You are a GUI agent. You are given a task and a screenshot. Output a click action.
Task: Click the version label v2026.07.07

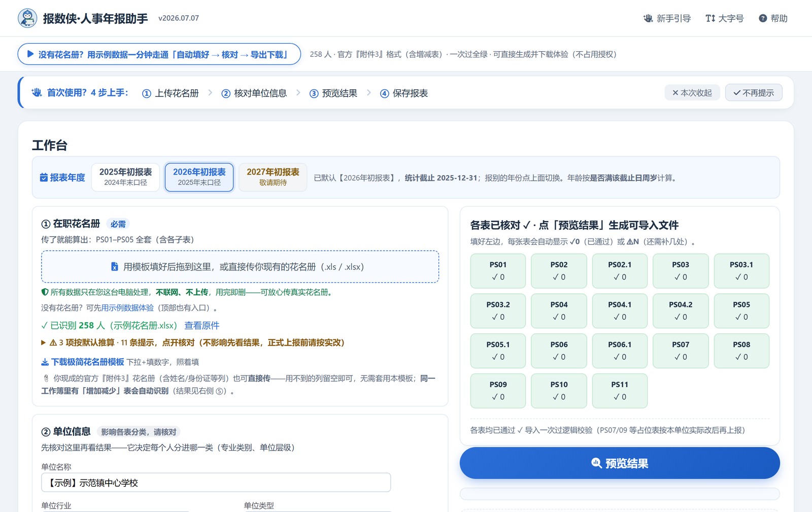click(179, 18)
